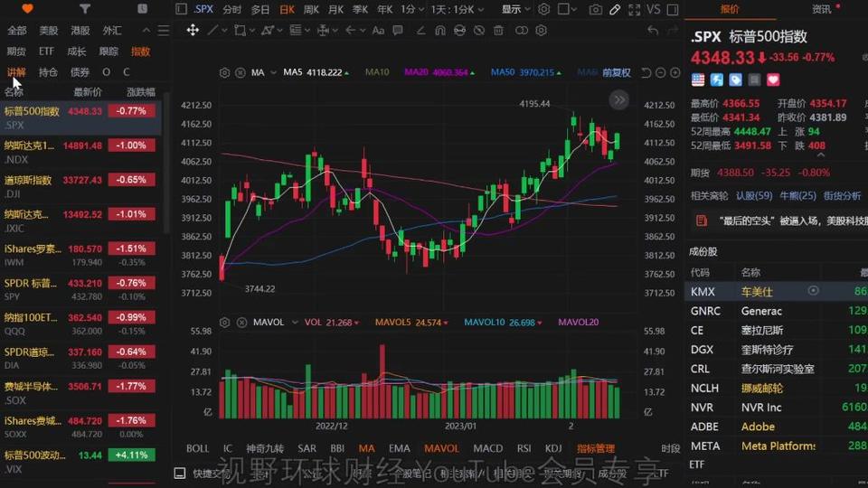
Task: Open MAVOL indicator settings gear
Action: click(x=225, y=322)
